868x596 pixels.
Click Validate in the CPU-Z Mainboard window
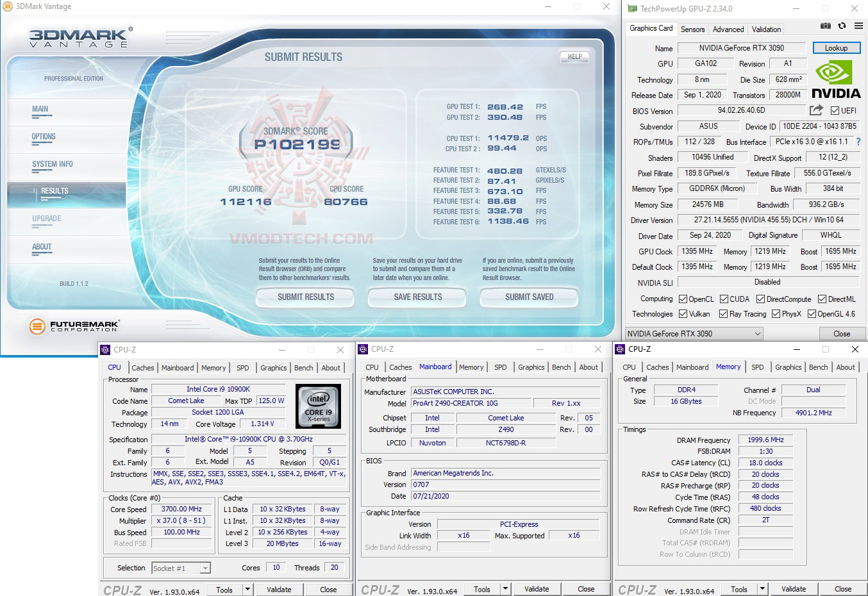(537, 589)
